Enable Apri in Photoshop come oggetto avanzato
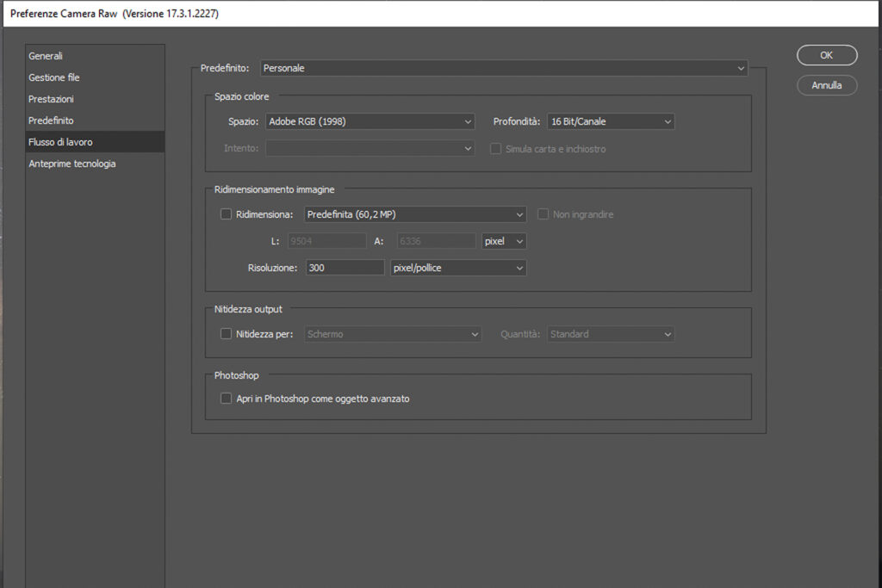882x588 pixels. tap(227, 399)
